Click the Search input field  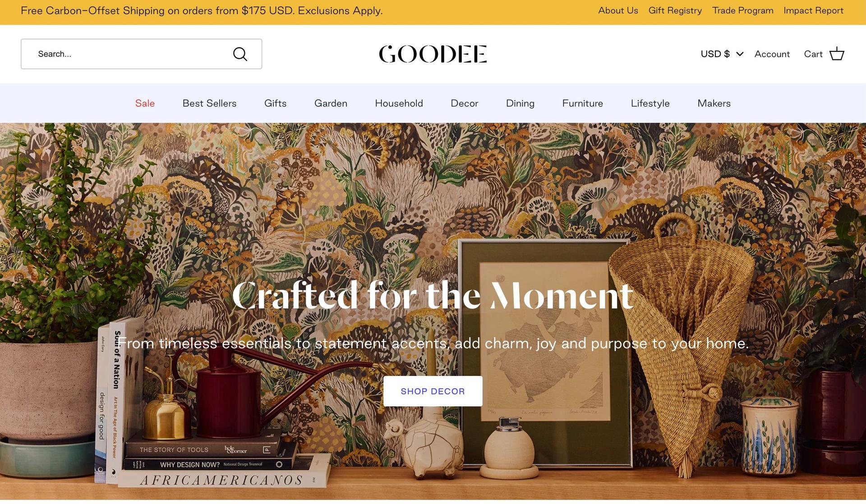click(x=141, y=54)
